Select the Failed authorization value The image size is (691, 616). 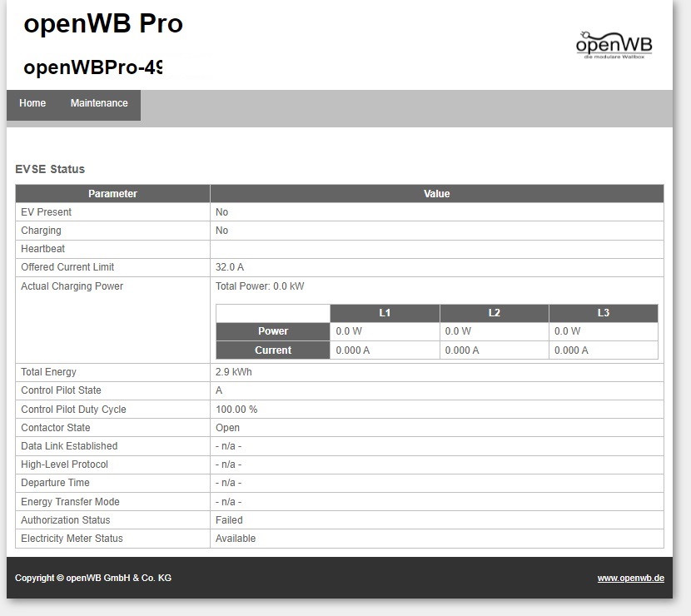click(229, 520)
